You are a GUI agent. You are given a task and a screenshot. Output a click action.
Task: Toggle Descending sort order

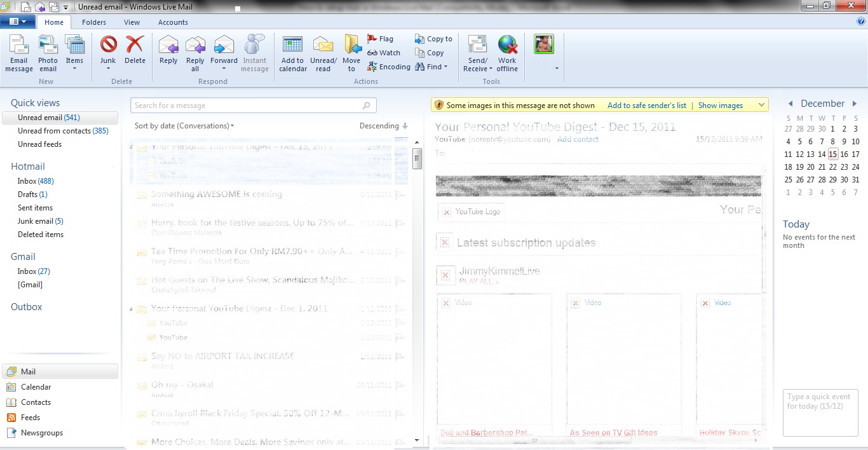384,126
